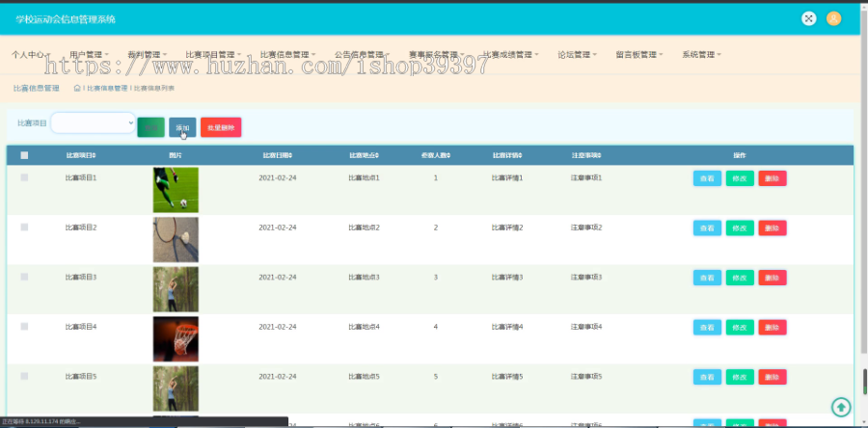868x428 pixels.
Task: Check the checkbox for 比赛项目5 row
Action: 24,376
